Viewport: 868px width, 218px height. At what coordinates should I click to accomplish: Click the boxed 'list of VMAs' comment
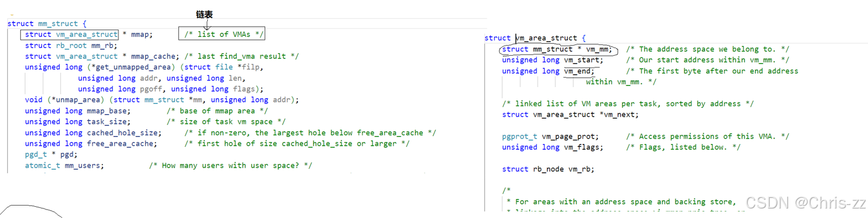222,34
